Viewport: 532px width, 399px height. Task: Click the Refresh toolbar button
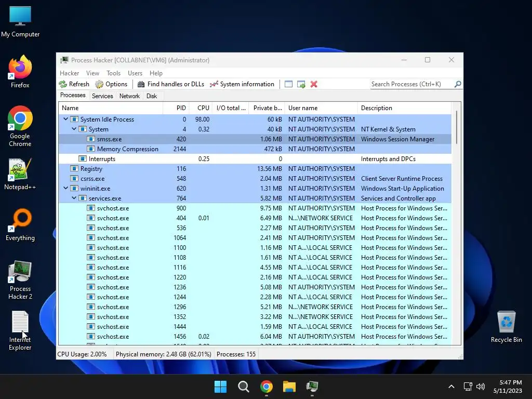(x=74, y=84)
